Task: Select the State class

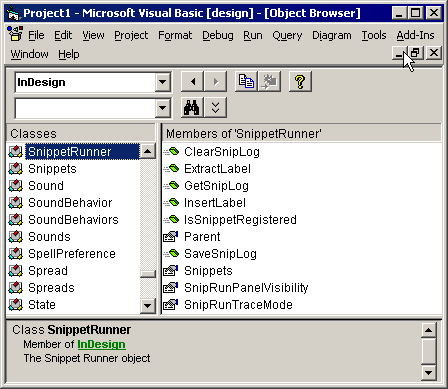Action: click(42, 305)
